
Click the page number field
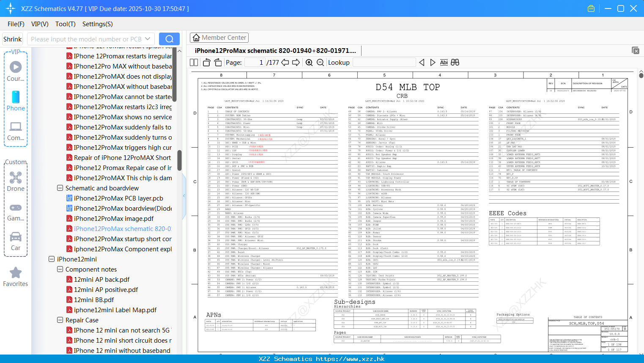(x=255, y=62)
